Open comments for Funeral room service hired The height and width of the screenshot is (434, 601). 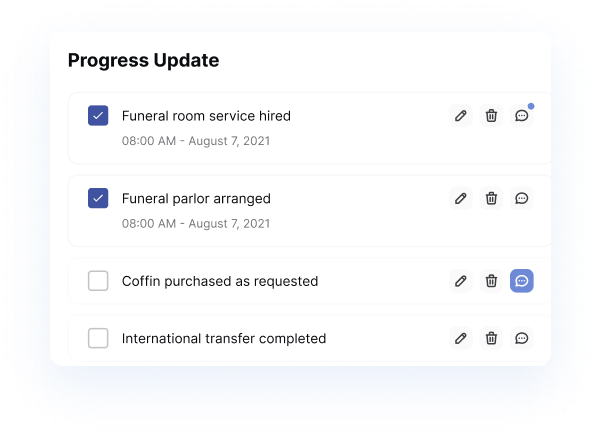click(x=521, y=116)
